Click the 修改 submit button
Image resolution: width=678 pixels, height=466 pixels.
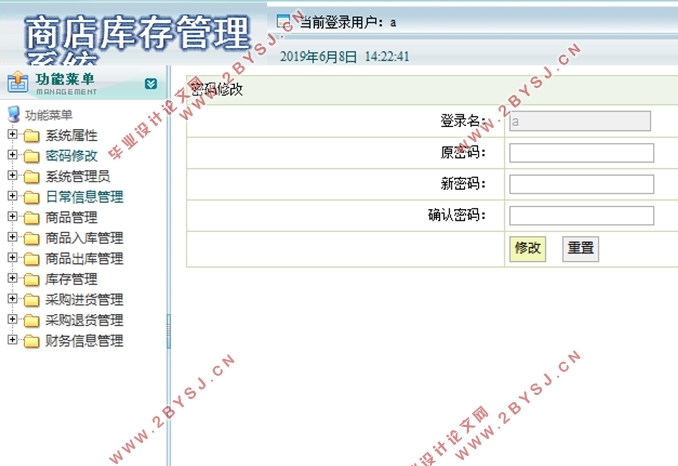pyautogui.click(x=528, y=249)
